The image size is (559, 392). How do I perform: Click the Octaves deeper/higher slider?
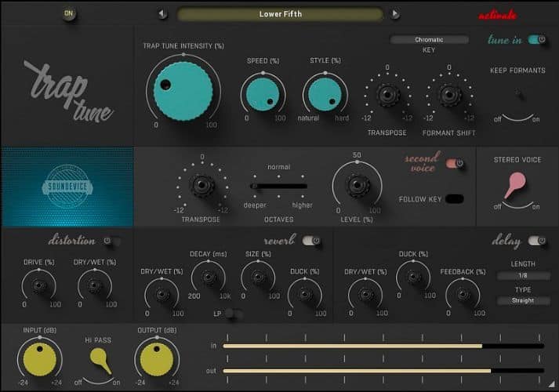279,186
